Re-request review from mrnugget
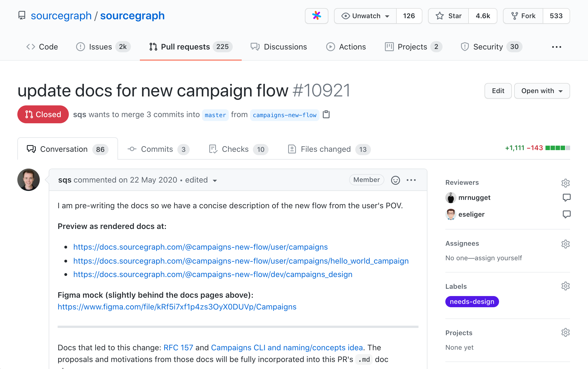Image resolution: width=588 pixels, height=369 pixels. [x=567, y=198]
